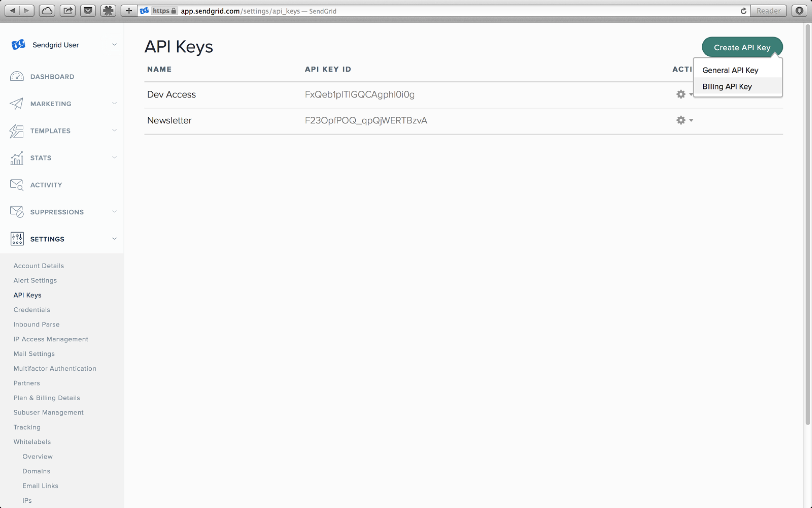812x508 pixels.
Task: Click the Marketing paper-plane icon
Action: 17,104
